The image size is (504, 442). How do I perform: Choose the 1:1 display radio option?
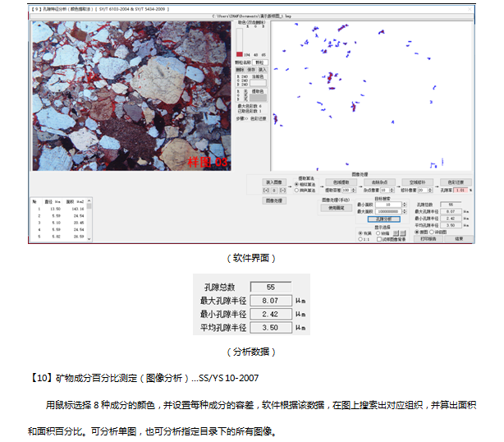[x=360, y=238]
